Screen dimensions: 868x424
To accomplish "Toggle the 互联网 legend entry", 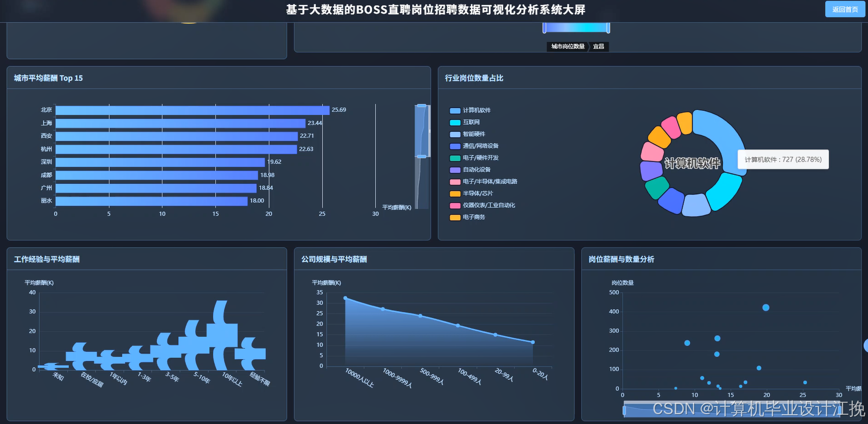I will pyautogui.click(x=465, y=123).
